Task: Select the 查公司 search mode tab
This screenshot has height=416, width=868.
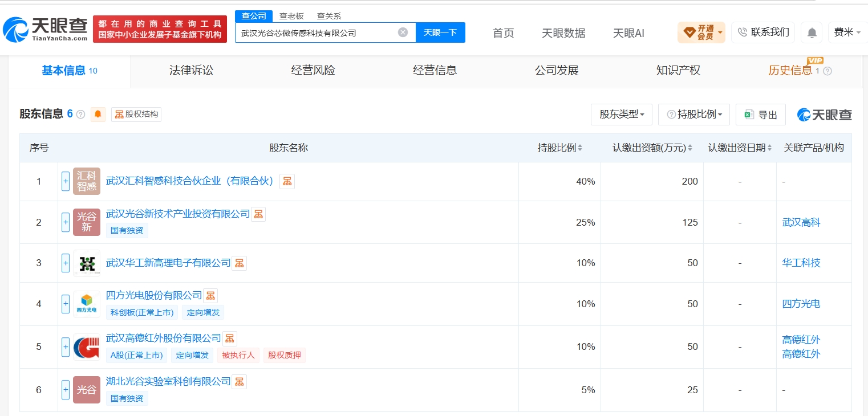Action: (x=254, y=16)
